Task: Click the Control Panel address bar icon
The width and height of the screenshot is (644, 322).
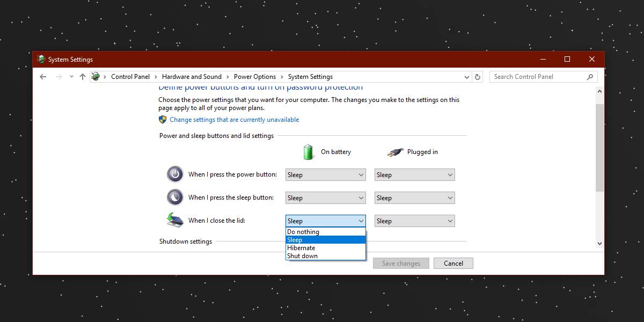Action: tap(96, 77)
